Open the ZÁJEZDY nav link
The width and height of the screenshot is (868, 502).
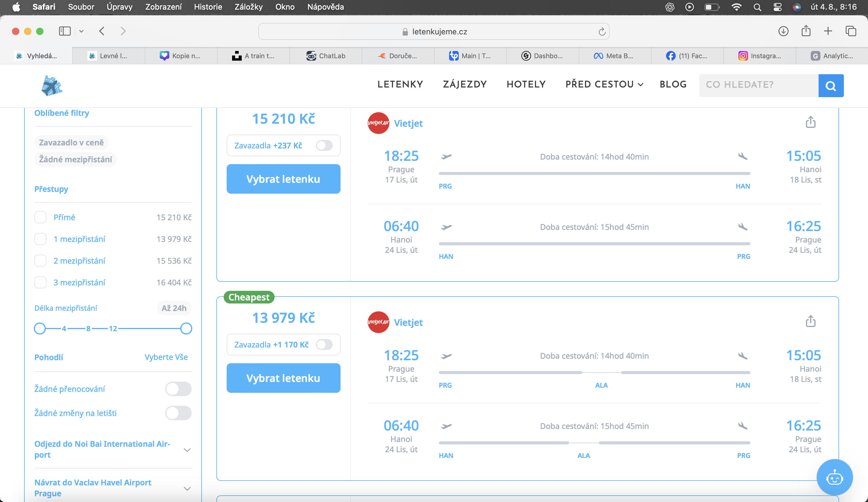[x=465, y=84]
